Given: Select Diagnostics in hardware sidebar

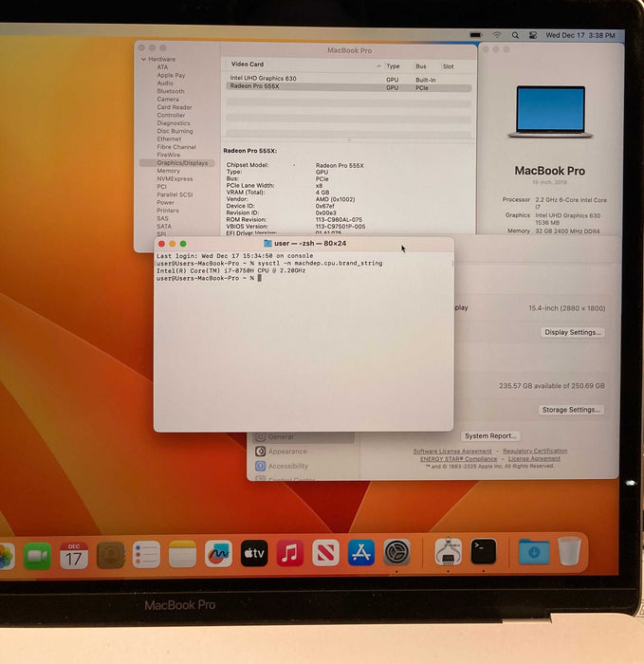Looking at the screenshot, I should pyautogui.click(x=174, y=122).
